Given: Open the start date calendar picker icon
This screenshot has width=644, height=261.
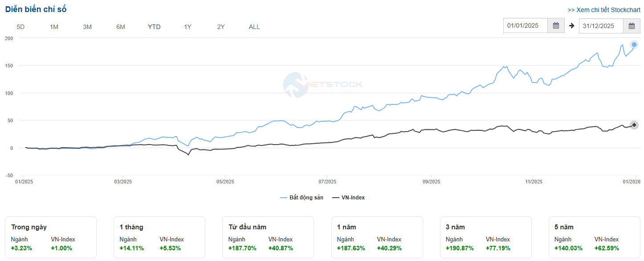Looking at the screenshot, I should point(556,26).
